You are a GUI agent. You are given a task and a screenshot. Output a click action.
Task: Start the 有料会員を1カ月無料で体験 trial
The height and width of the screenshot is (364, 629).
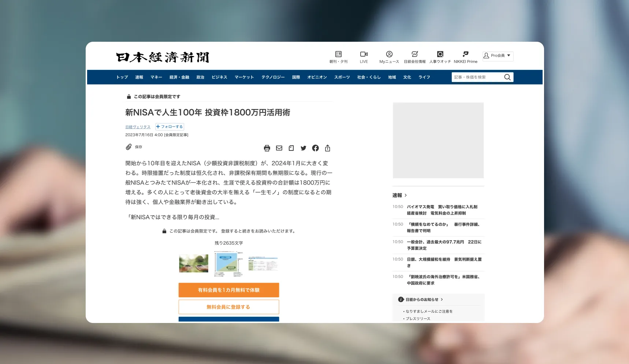click(228, 290)
